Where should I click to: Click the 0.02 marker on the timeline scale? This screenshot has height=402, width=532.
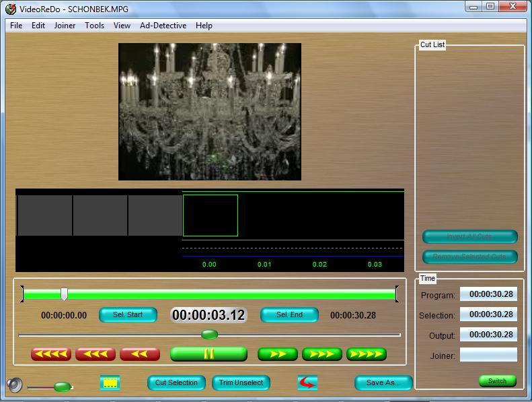pyautogui.click(x=319, y=265)
